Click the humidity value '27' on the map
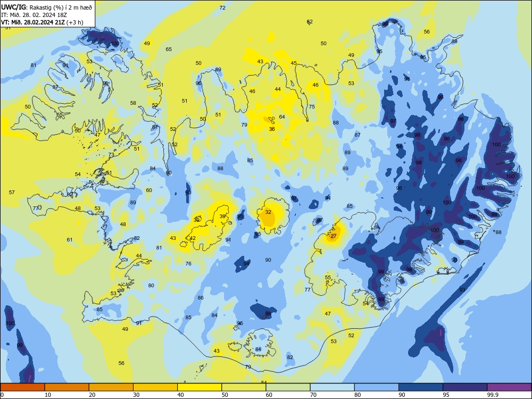The image size is (532, 399). click(x=334, y=236)
